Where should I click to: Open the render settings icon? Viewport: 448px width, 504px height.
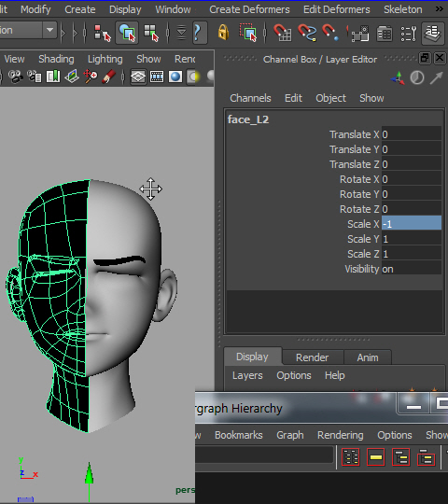click(385, 34)
